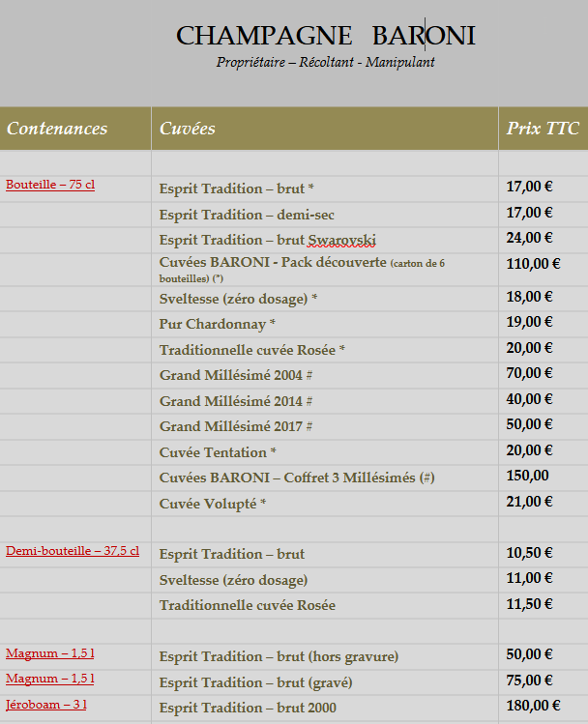Click the Contenances column header
588x724 pixels.
[x=57, y=129]
